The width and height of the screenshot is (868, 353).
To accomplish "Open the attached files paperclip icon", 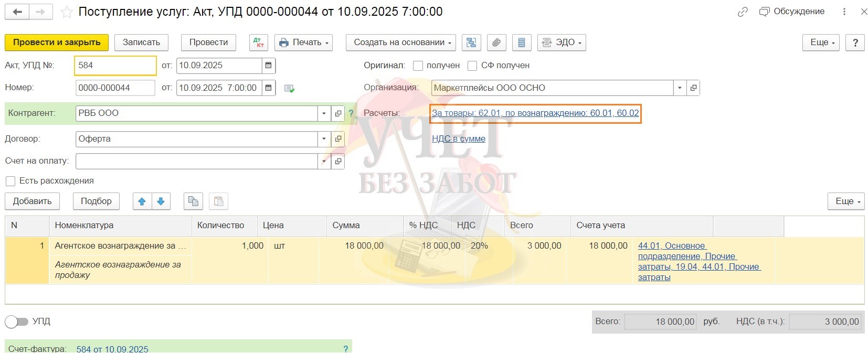I will 496,42.
